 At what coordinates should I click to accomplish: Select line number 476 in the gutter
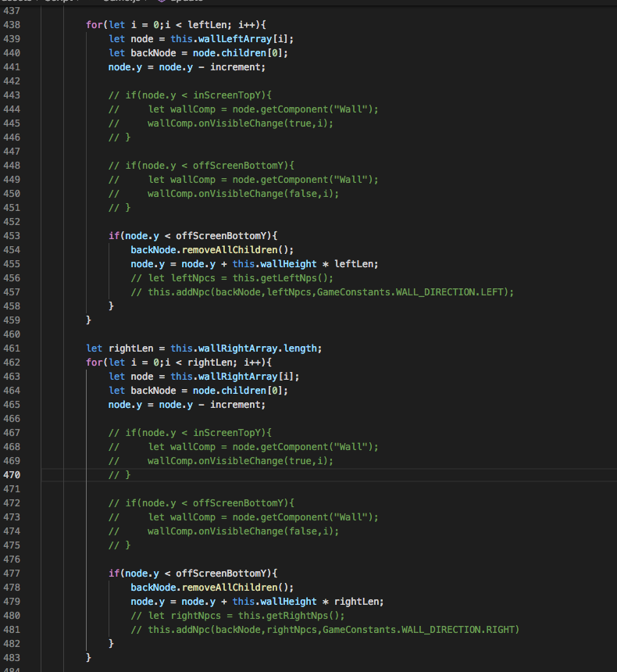click(12, 559)
